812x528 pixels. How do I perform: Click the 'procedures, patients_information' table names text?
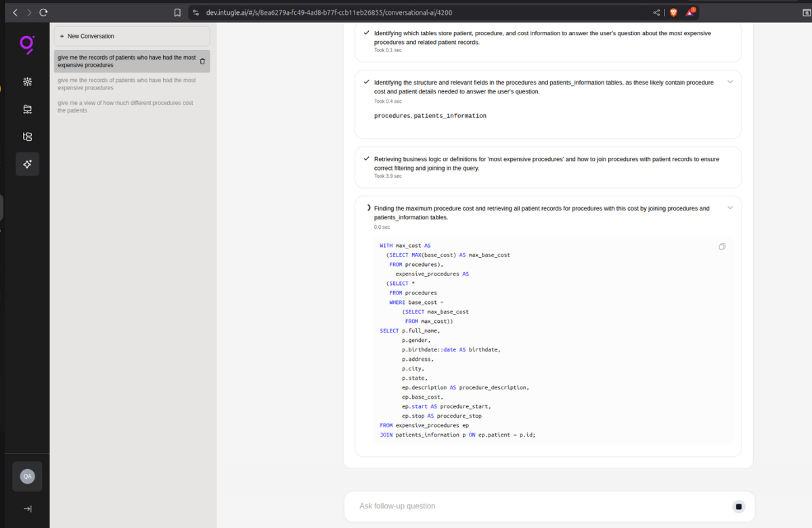click(x=430, y=116)
